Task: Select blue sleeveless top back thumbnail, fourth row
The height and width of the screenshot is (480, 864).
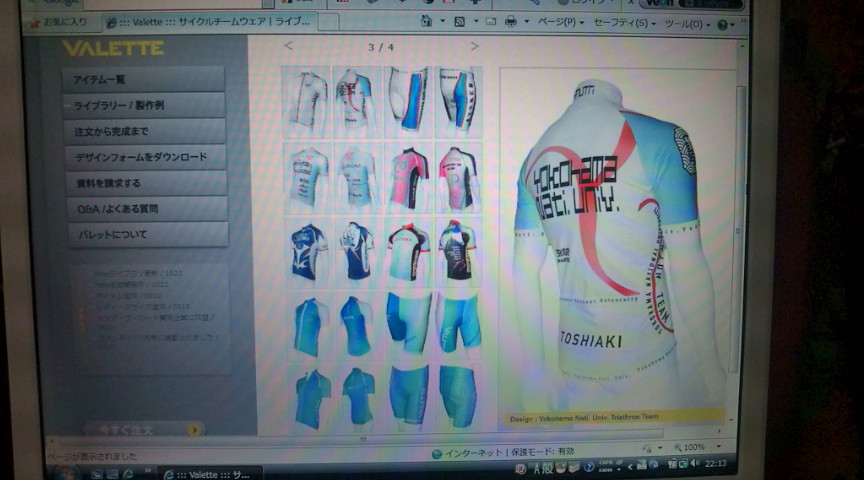Action: [x=358, y=327]
